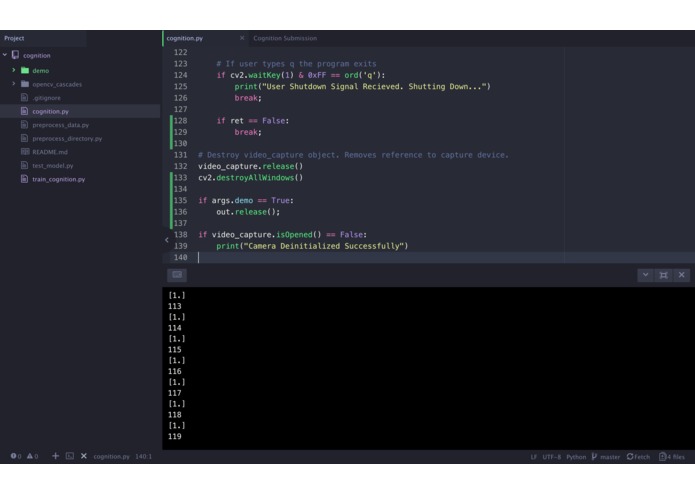Click the cognition repository icon
Screen dimensions: 695x494
(x=16, y=55)
